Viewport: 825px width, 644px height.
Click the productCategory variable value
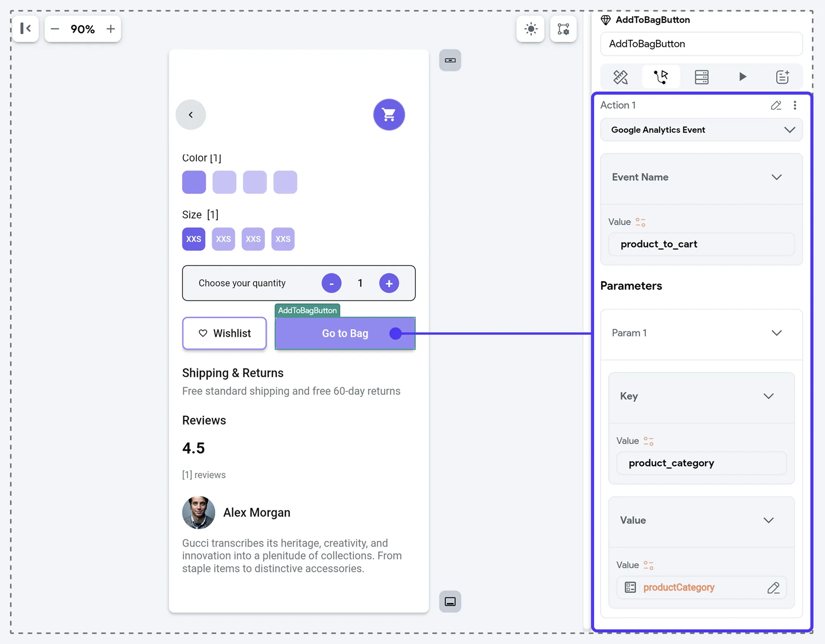(679, 587)
